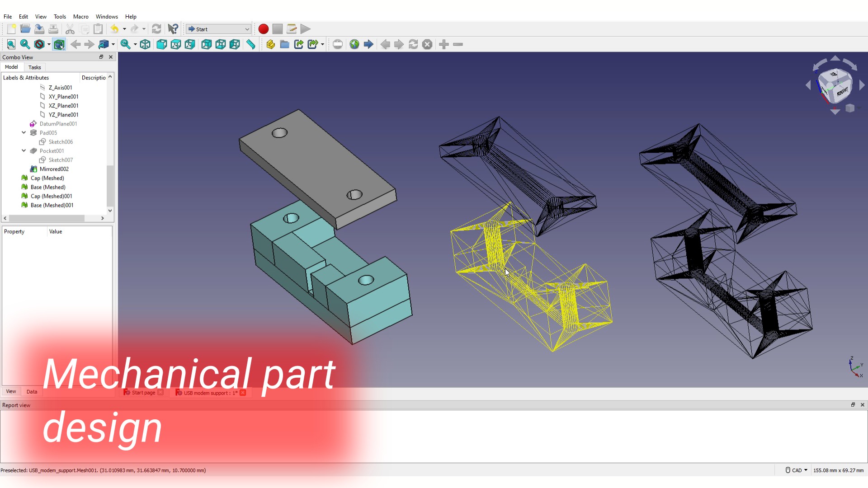Open the Help menu
Image resolution: width=868 pixels, height=488 pixels.
pos(131,17)
